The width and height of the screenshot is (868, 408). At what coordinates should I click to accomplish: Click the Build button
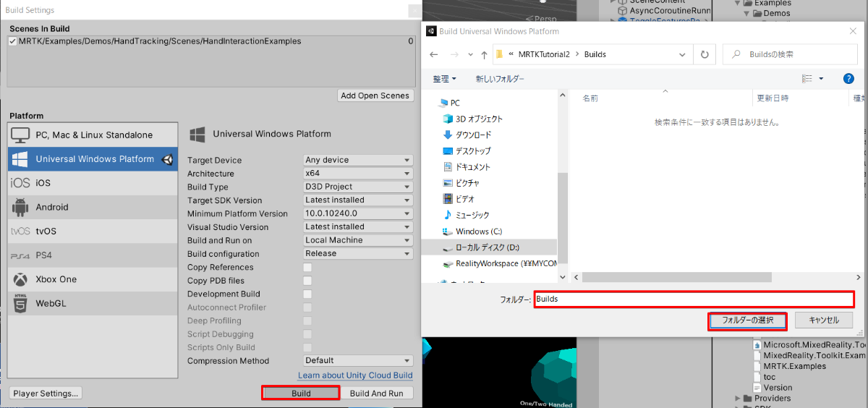pos(301,394)
